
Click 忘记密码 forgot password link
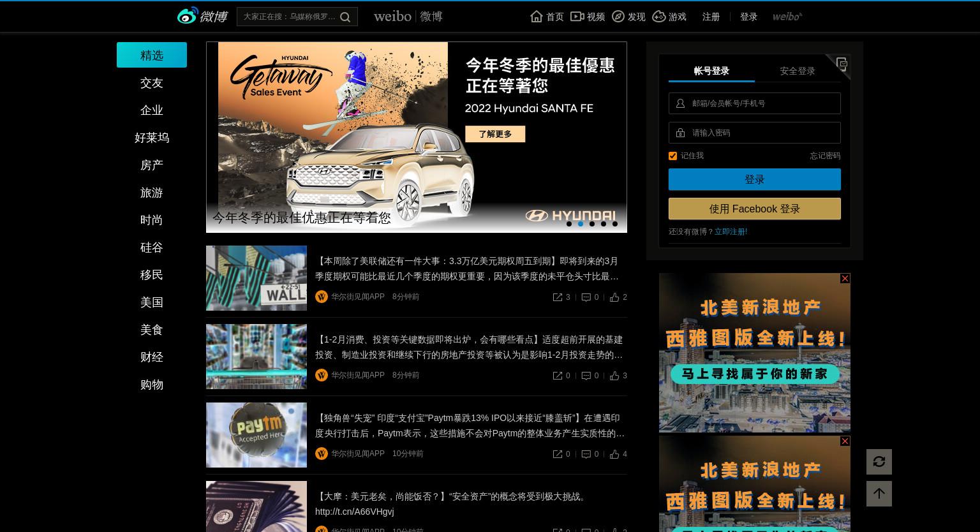(x=825, y=156)
